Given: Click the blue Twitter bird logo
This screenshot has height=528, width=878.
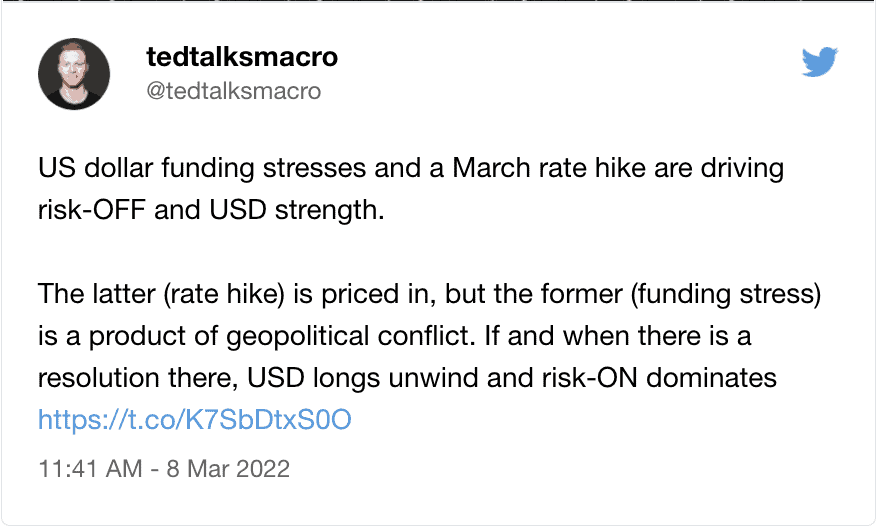Looking at the screenshot, I should click(820, 62).
